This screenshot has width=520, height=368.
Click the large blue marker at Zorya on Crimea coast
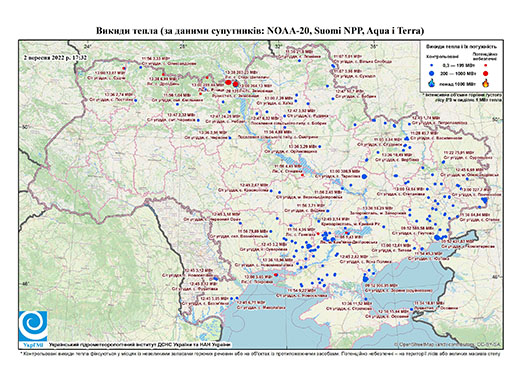(x=365, y=279)
